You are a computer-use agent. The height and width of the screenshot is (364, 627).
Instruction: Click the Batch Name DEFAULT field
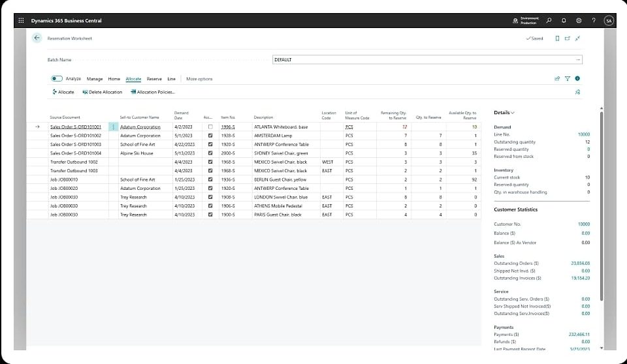pos(427,59)
